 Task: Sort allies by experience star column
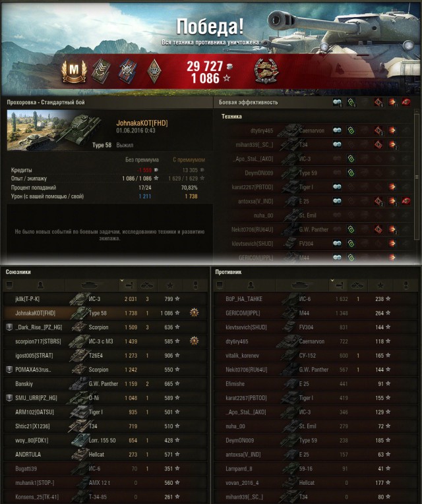170,285
